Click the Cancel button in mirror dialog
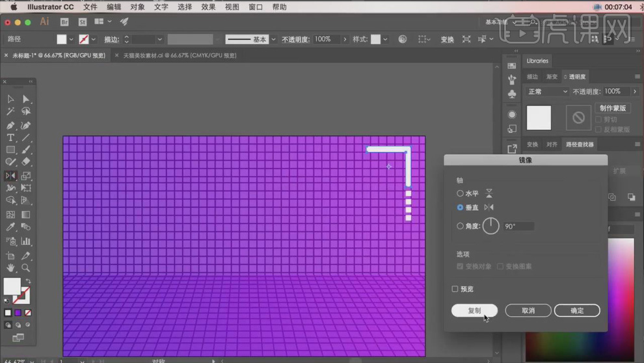 point(528,310)
